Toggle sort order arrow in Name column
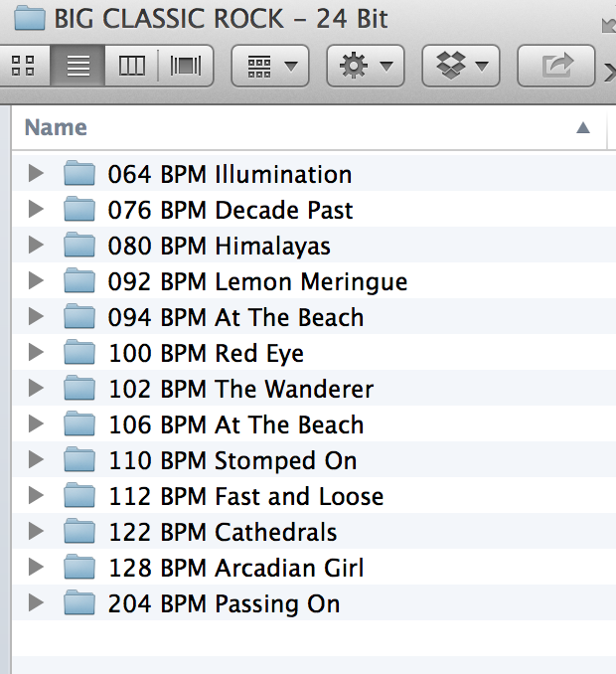616x674 pixels. (582, 127)
